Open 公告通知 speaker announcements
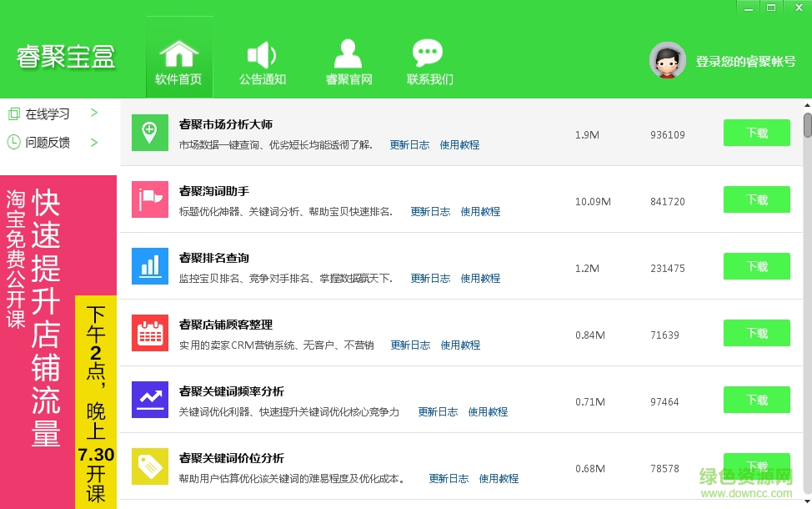 coord(262,63)
